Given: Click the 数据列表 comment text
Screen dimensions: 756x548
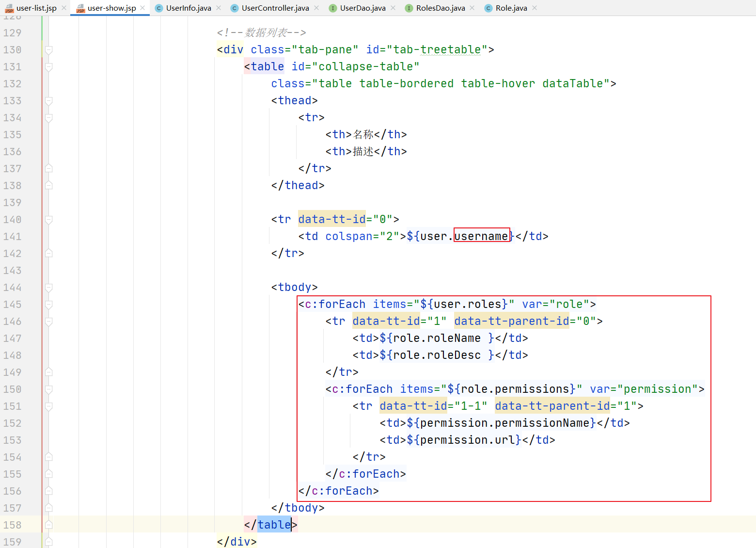Looking at the screenshot, I should (266, 32).
